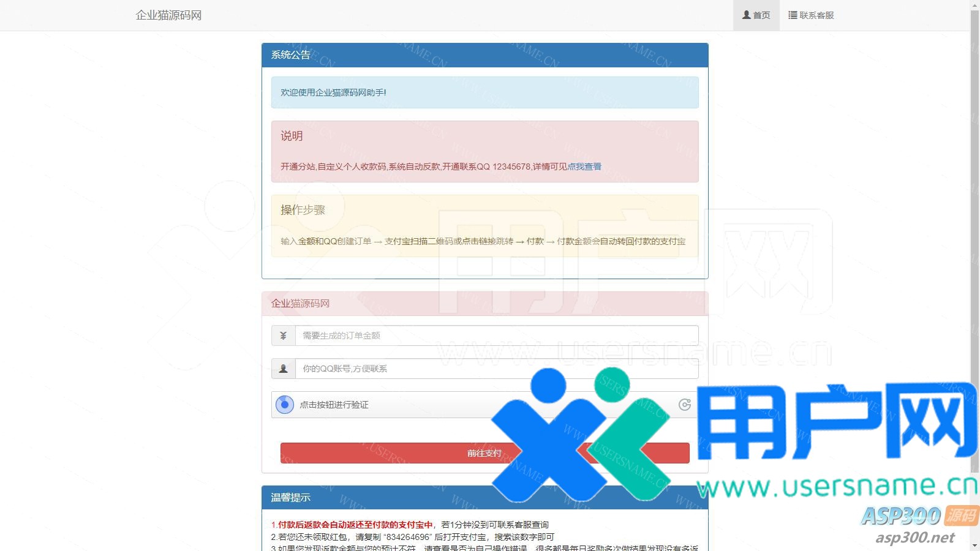Click the 前往支付 red button

[485, 453]
